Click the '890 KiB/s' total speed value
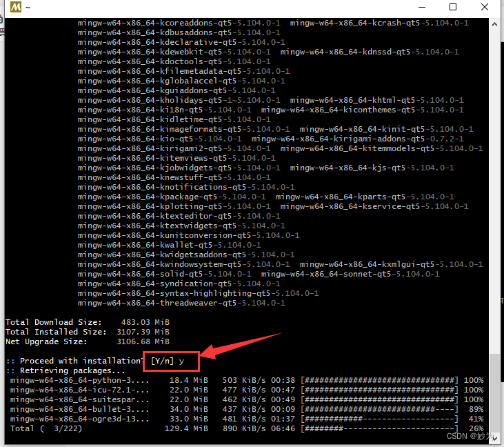This screenshot has width=504, height=447. 244,428
